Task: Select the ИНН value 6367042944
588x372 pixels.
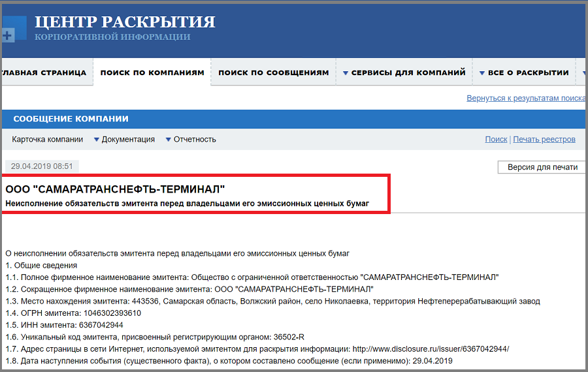Action: 101,325
